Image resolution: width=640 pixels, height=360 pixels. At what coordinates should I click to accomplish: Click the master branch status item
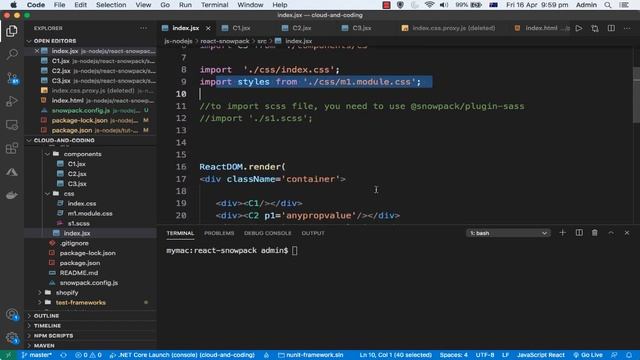coord(36,355)
